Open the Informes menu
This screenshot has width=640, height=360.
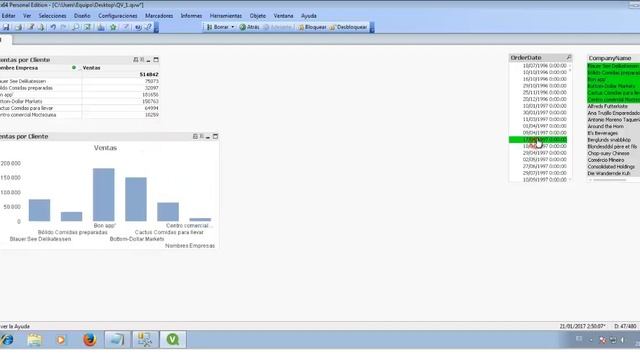(191, 16)
